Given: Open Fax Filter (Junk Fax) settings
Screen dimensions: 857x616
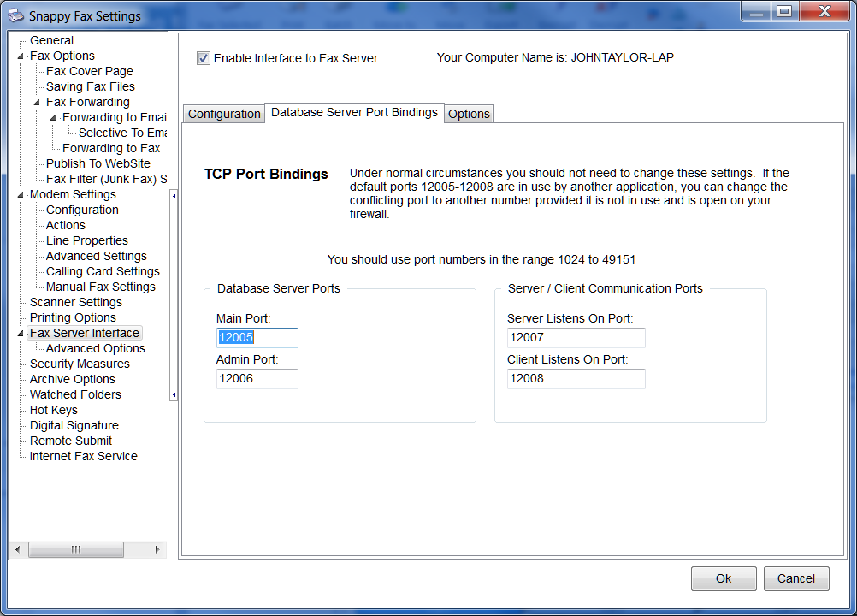Looking at the screenshot, I should coord(107,179).
